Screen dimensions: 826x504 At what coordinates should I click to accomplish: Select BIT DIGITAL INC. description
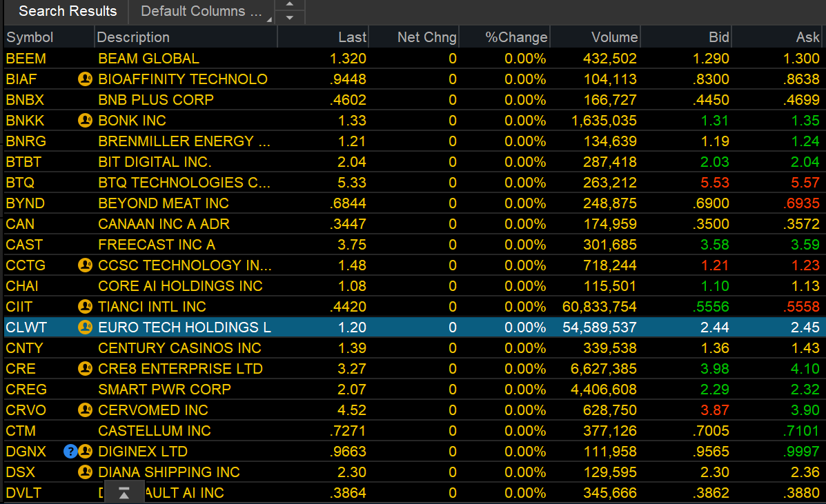point(155,162)
